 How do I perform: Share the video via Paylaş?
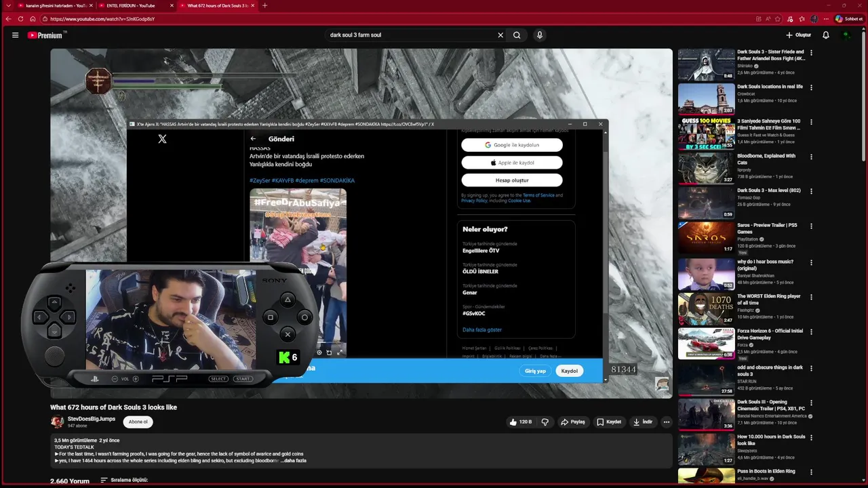pos(573,422)
